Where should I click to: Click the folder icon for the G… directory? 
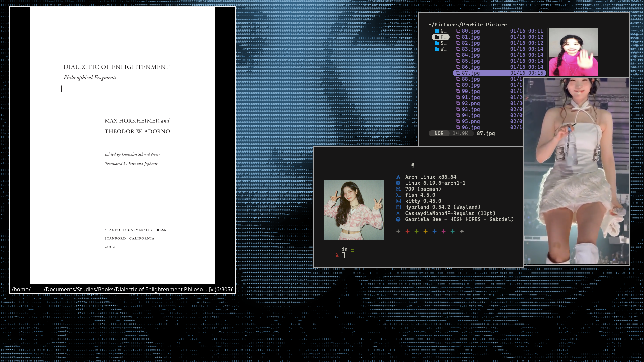coord(437,31)
